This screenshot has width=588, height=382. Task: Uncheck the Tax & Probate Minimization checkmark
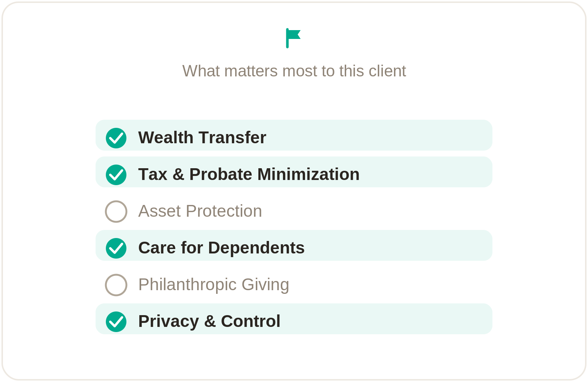tap(116, 175)
